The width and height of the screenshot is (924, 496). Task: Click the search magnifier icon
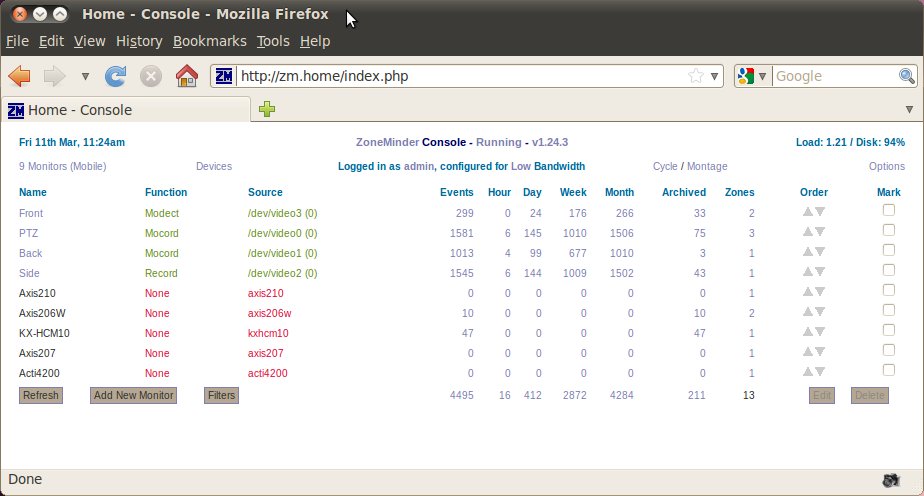coord(906,76)
